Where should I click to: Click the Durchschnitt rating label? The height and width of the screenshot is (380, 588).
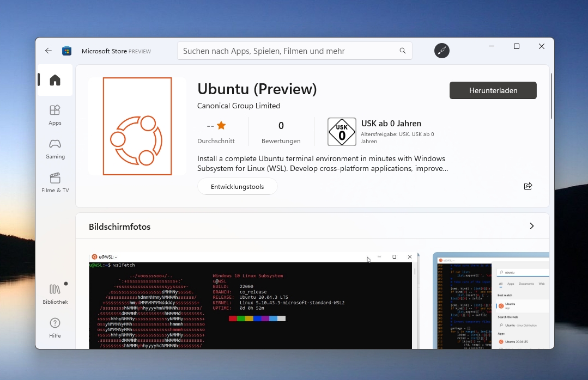[x=216, y=141]
